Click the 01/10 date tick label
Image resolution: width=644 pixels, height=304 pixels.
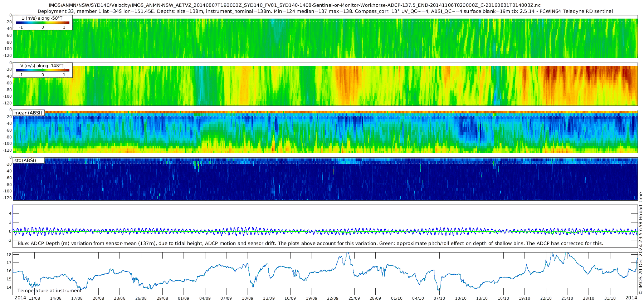tap(397, 298)
